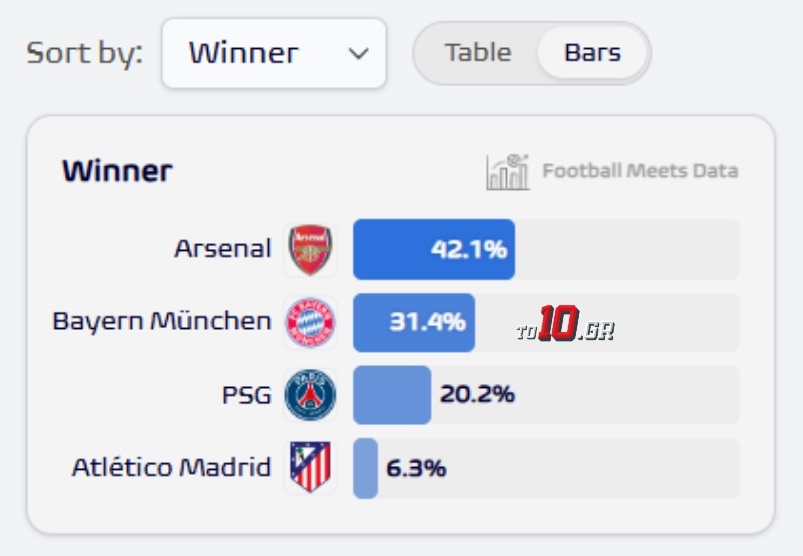Switch view to Table

pyautogui.click(x=478, y=53)
